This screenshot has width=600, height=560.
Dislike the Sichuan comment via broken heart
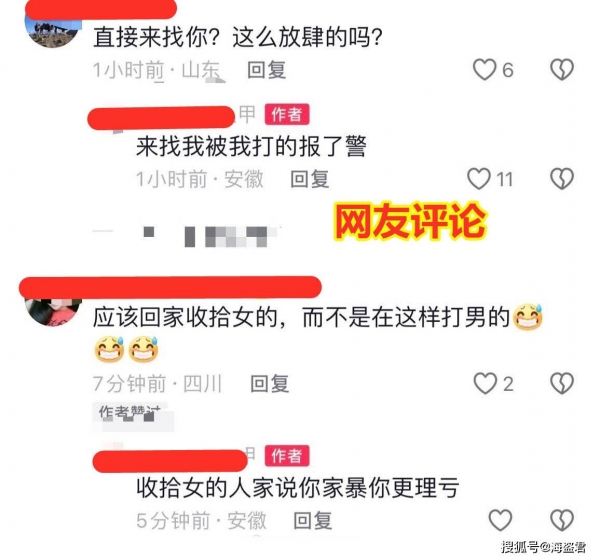click(x=562, y=383)
